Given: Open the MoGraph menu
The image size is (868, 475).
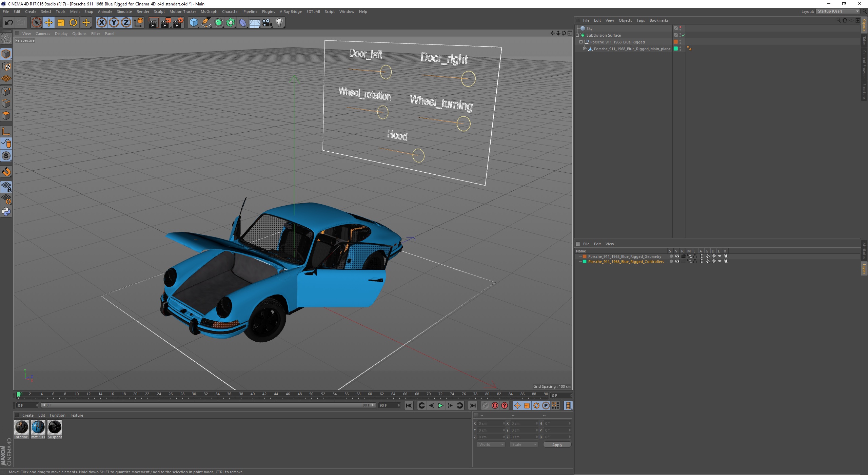Looking at the screenshot, I should (x=209, y=12).
